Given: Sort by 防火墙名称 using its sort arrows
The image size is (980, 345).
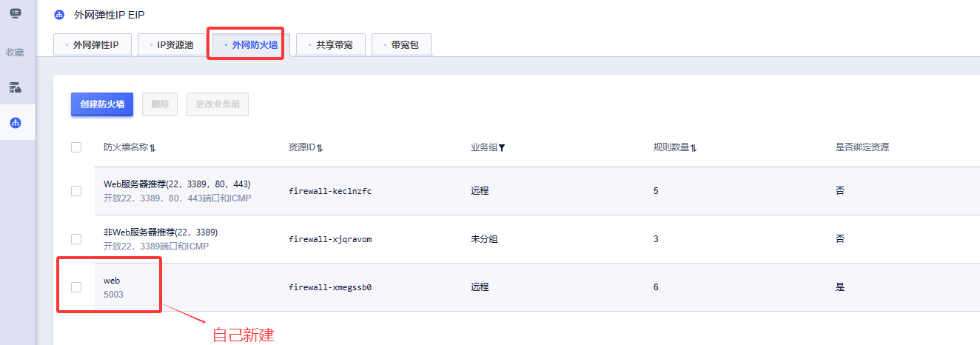Looking at the screenshot, I should point(152,148).
